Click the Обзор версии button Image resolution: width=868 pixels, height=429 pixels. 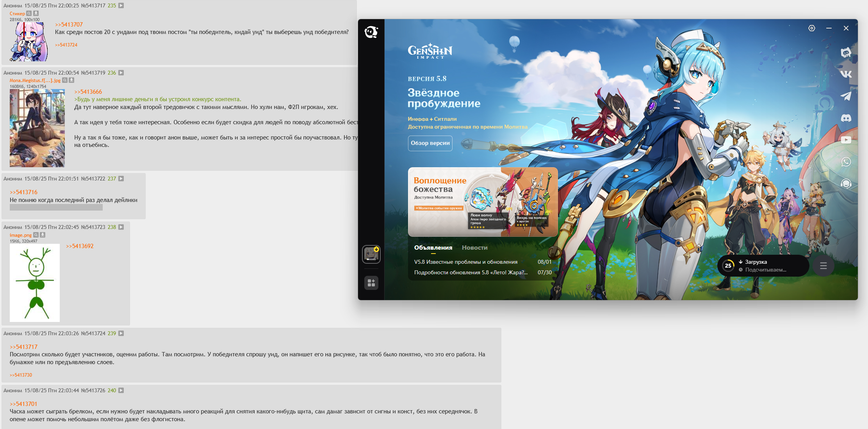(430, 143)
